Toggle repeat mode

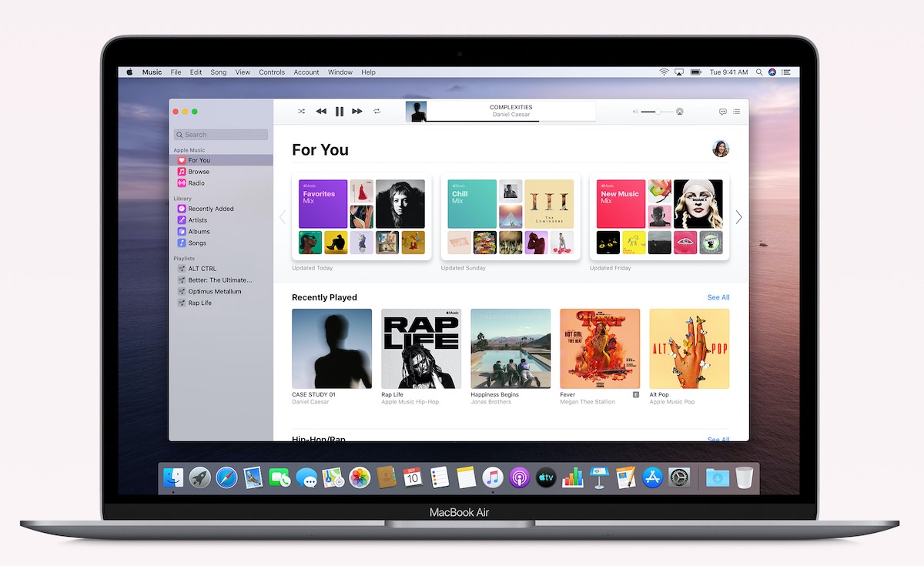[377, 112]
